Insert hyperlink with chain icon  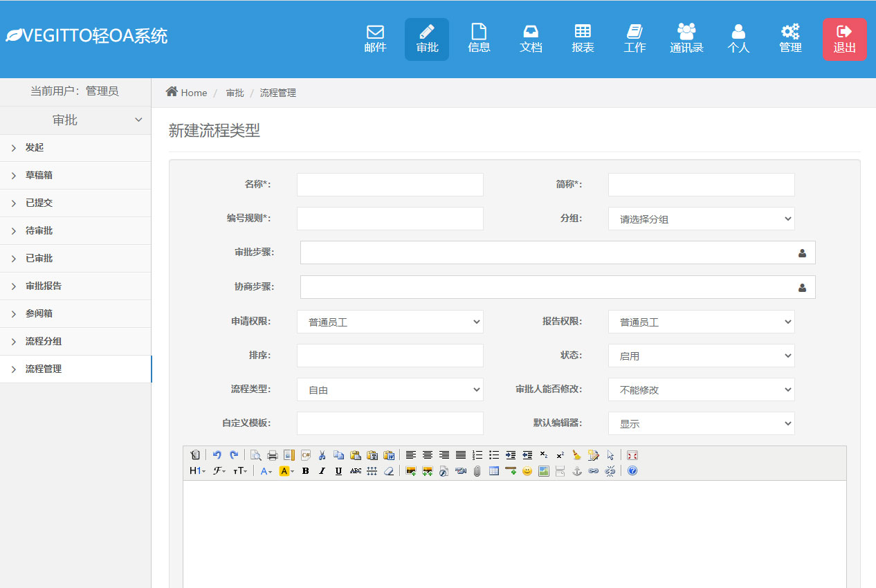[x=594, y=471]
